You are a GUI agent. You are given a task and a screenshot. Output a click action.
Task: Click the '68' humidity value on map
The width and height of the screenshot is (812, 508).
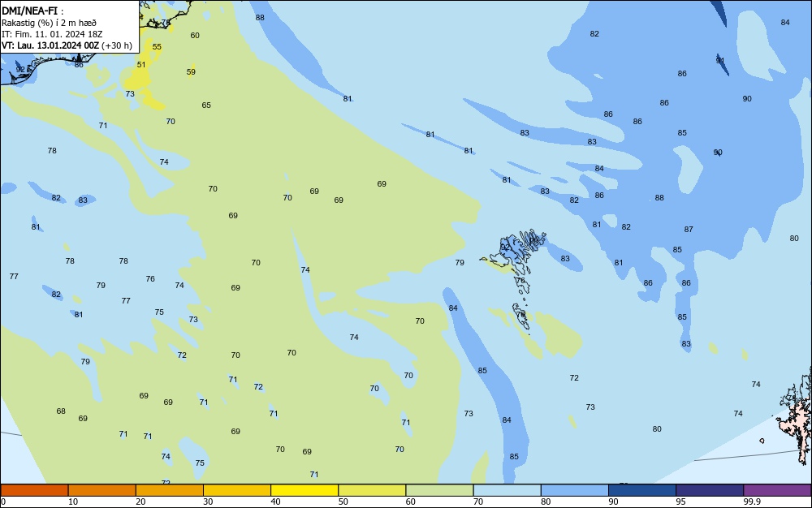click(61, 411)
